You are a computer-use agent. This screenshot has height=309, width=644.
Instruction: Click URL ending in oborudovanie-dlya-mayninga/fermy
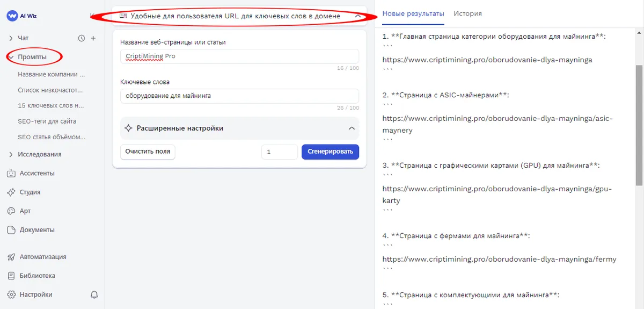coord(500,259)
